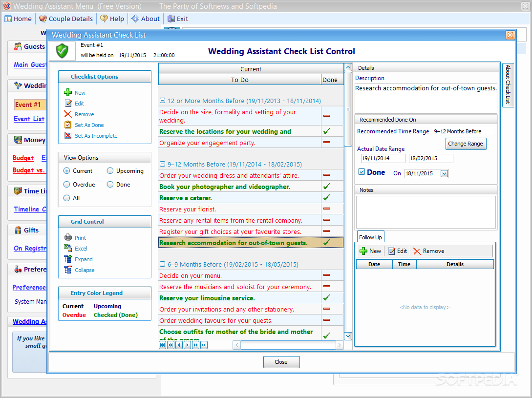Click the Expand grid icon
Viewport: 532px width, 398px height.
pos(68,259)
